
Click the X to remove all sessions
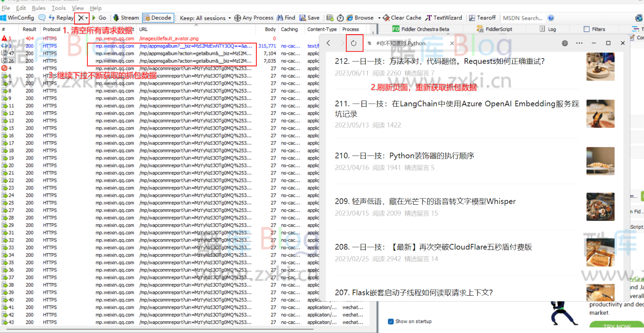point(80,18)
